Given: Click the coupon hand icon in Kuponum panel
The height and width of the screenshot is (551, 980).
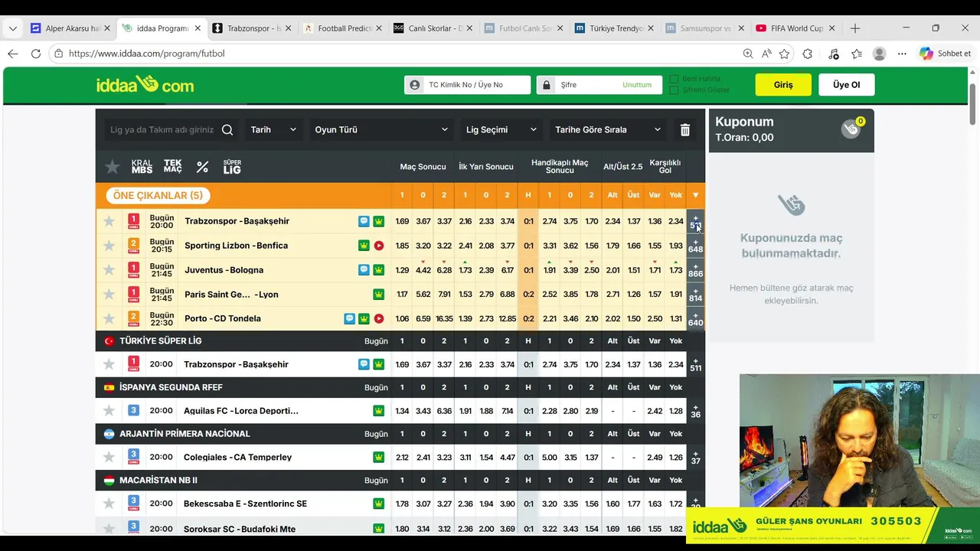Looking at the screenshot, I should click(x=851, y=129).
